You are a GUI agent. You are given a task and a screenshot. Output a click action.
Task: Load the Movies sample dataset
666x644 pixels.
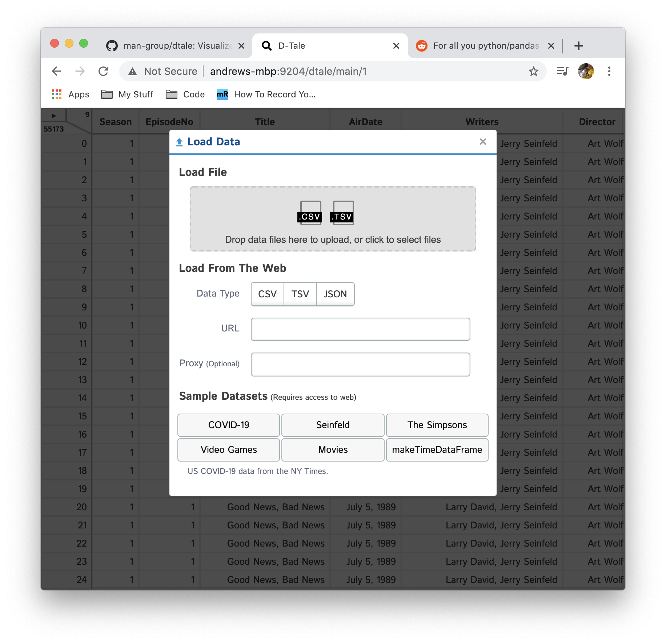[333, 450]
